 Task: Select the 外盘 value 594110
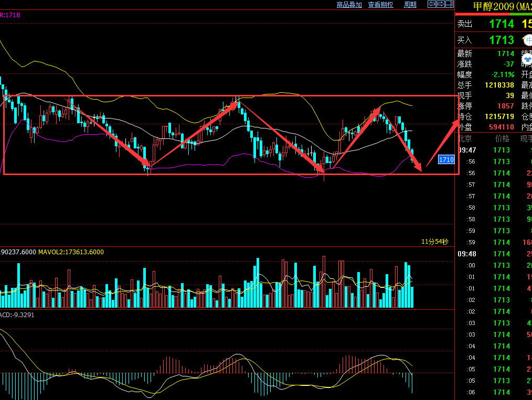[502, 127]
